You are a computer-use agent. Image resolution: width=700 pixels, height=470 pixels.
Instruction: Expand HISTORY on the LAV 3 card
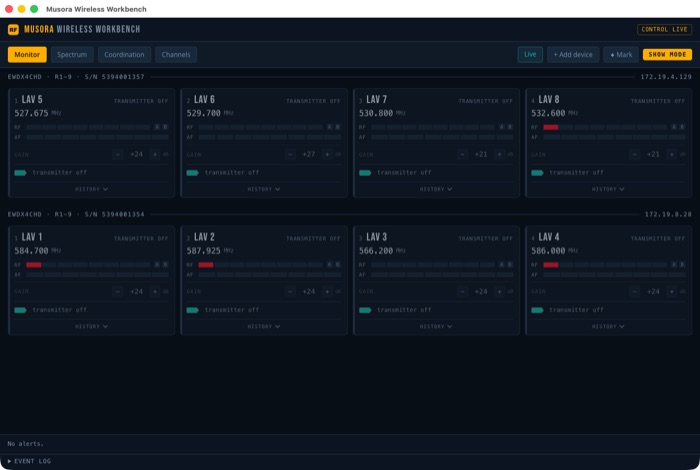(436, 326)
